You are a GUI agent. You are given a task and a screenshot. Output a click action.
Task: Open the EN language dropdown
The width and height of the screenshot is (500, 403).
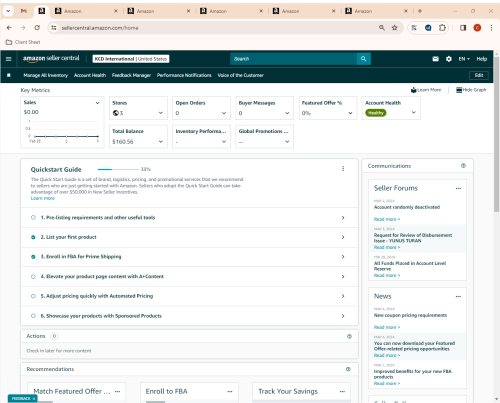[464, 59]
